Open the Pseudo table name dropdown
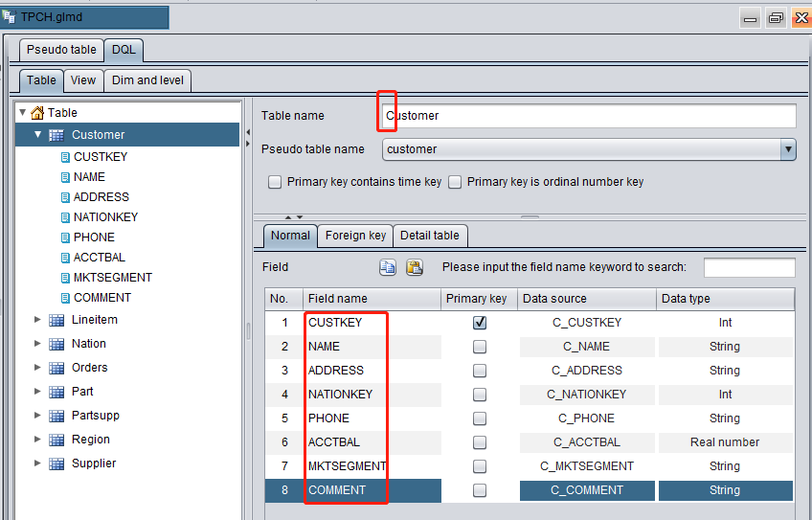The width and height of the screenshot is (812, 520). click(788, 149)
